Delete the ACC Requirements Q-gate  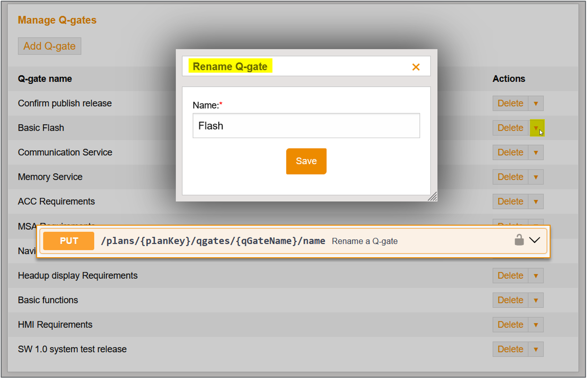510,202
